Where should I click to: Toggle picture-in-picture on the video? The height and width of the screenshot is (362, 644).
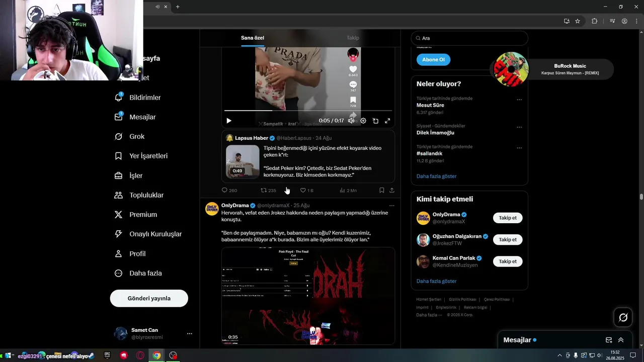point(375,121)
